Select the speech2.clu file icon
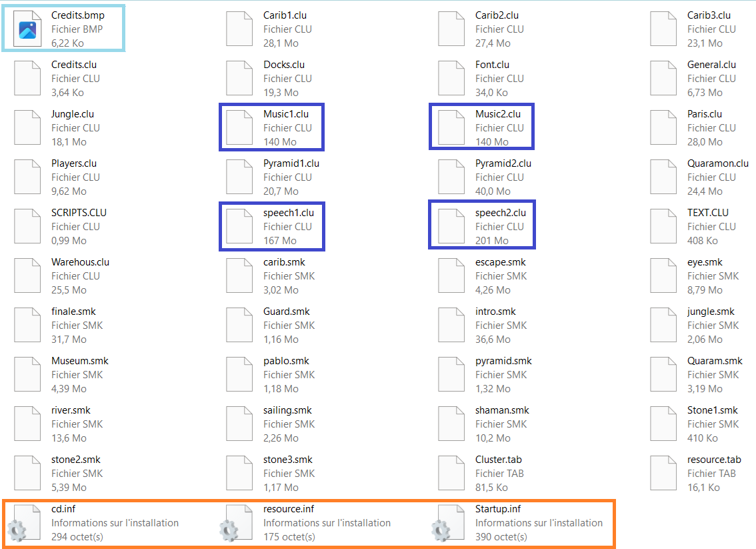756x549 pixels. pos(451,226)
